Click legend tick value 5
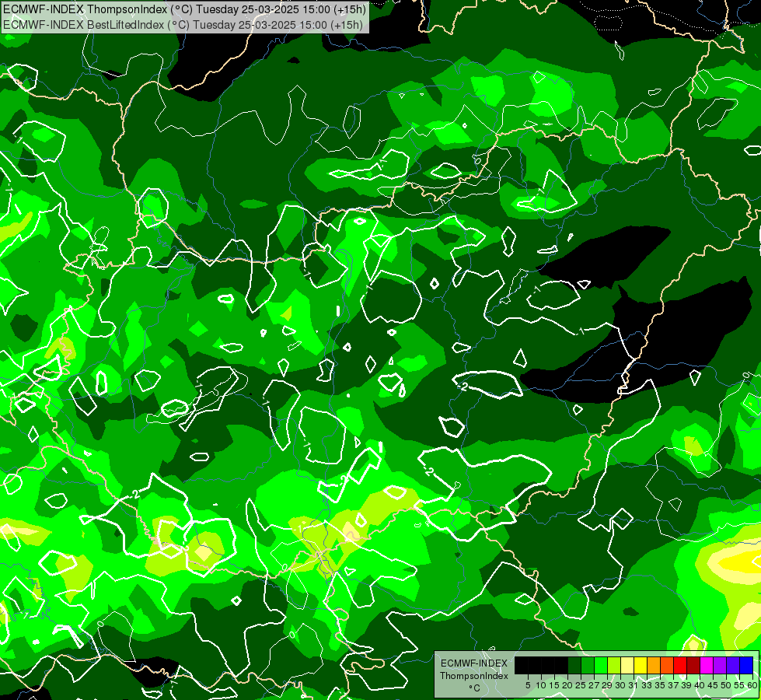Viewport: 761px width, 700px height. tap(528, 685)
